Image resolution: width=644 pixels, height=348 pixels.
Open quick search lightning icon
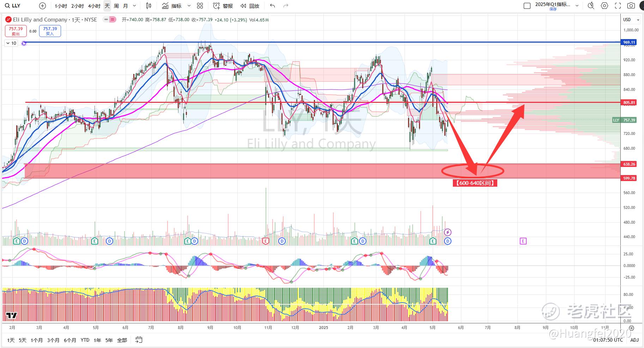click(591, 6)
